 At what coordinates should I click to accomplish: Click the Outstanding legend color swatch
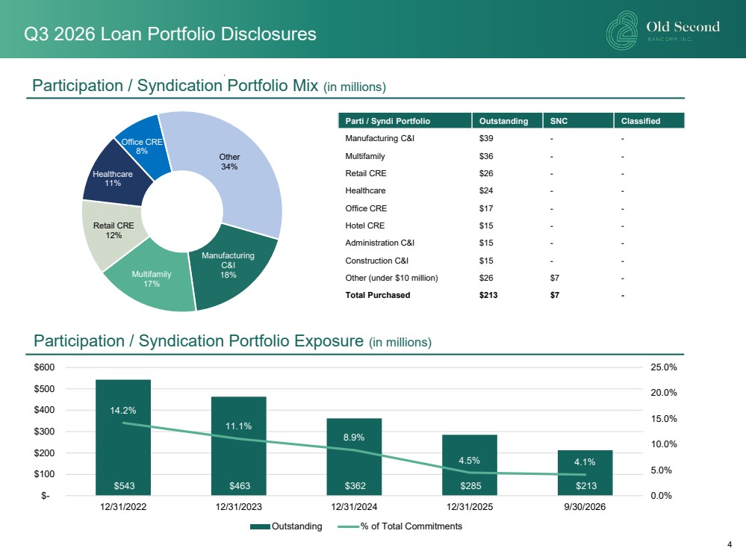coord(260,526)
